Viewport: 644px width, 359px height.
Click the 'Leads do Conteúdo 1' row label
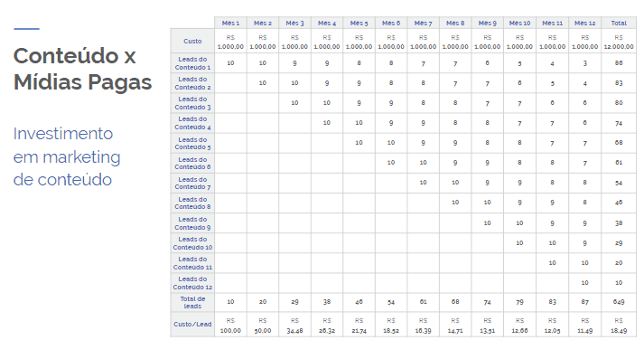point(192,63)
